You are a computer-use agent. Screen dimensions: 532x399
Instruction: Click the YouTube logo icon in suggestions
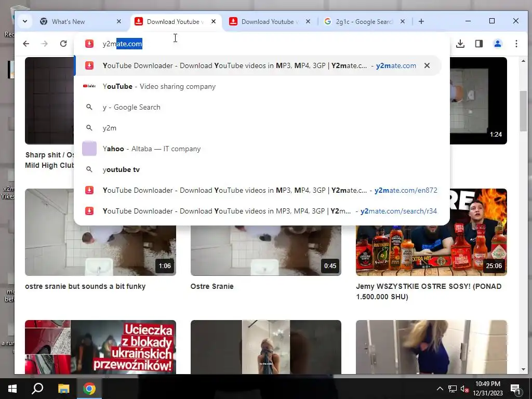point(89,86)
